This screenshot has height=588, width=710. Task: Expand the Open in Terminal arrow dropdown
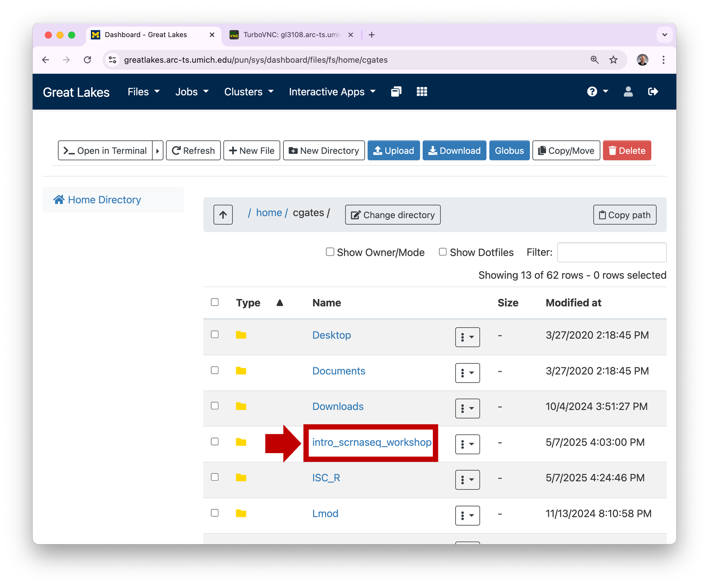pos(157,151)
